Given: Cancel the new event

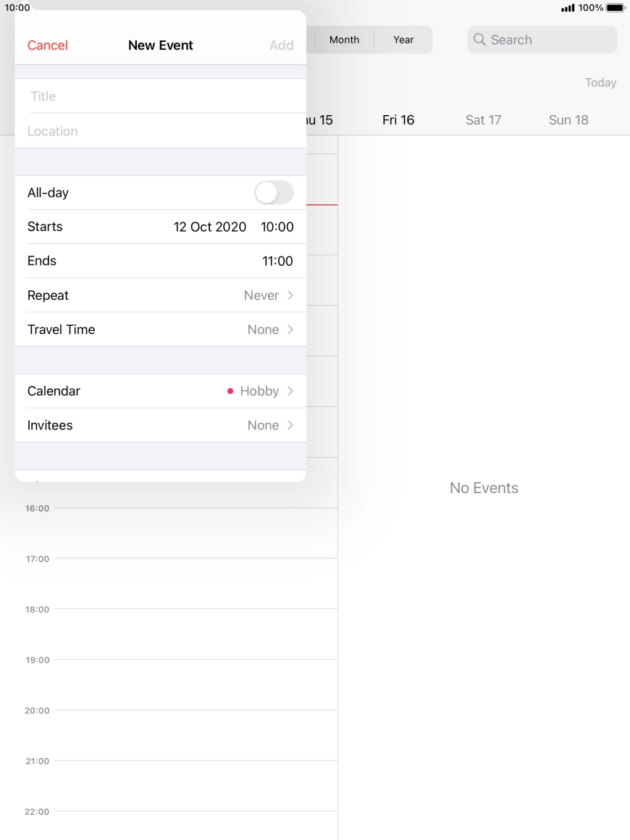Looking at the screenshot, I should coord(48,45).
